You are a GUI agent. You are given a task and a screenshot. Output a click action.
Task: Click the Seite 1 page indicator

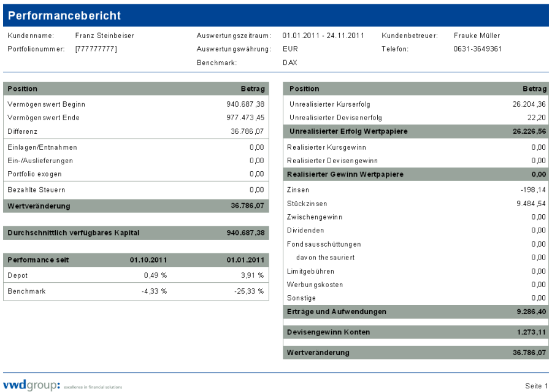(536, 386)
